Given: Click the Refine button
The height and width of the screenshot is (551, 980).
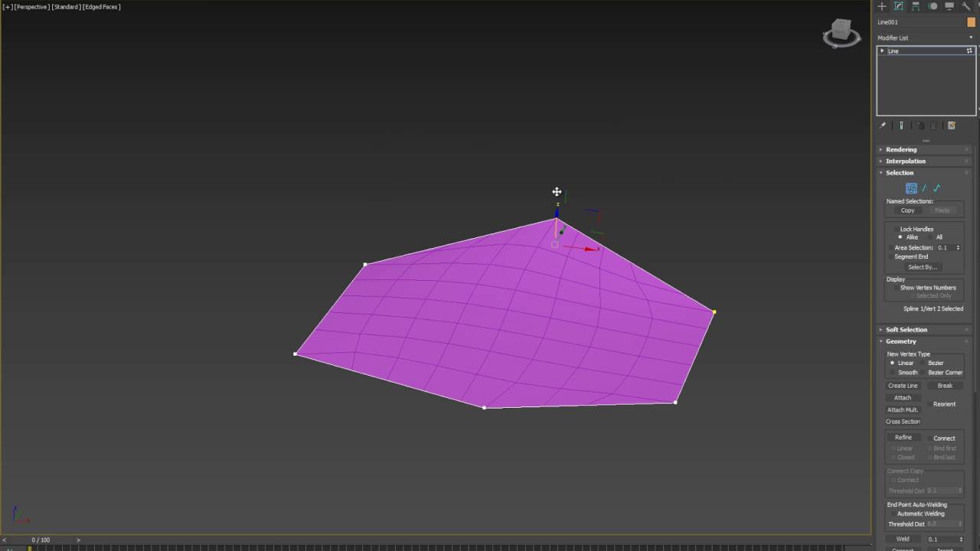Looking at the screenshot, I should click(x=903, y=438).
